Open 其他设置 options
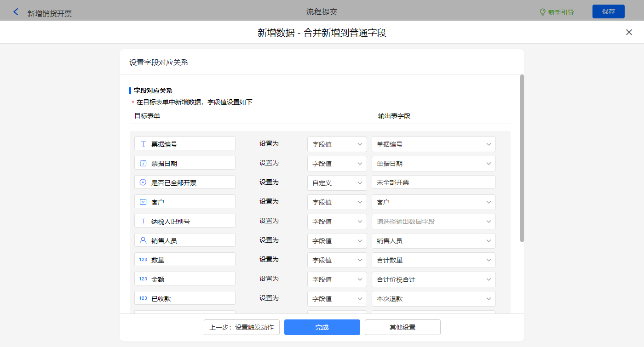 pos(402,327)
